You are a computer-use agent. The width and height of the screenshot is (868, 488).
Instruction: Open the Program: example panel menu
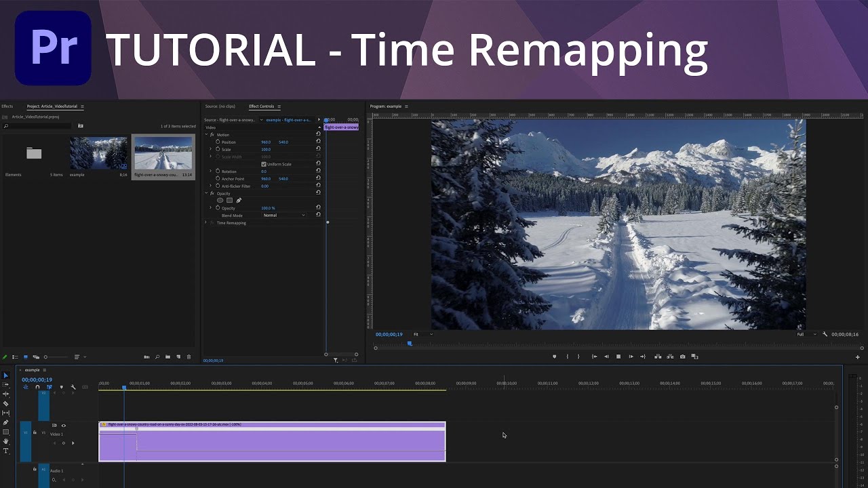(407, 106)
